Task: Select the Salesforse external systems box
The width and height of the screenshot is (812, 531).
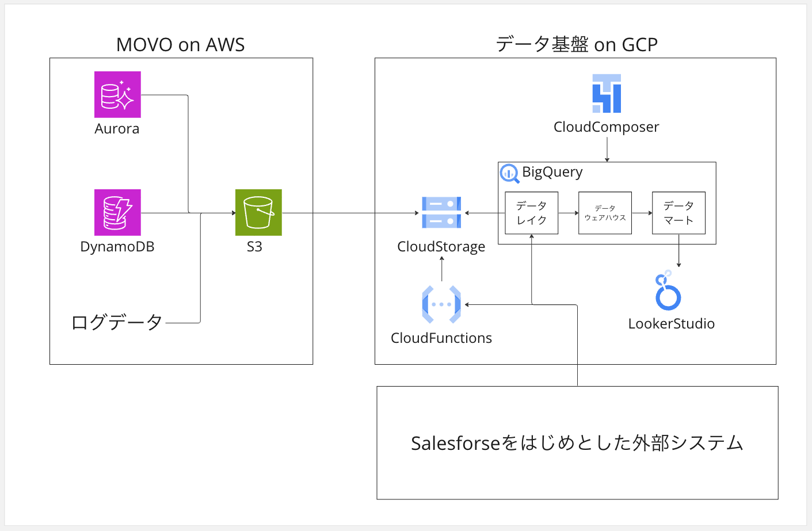Action: 577,442
